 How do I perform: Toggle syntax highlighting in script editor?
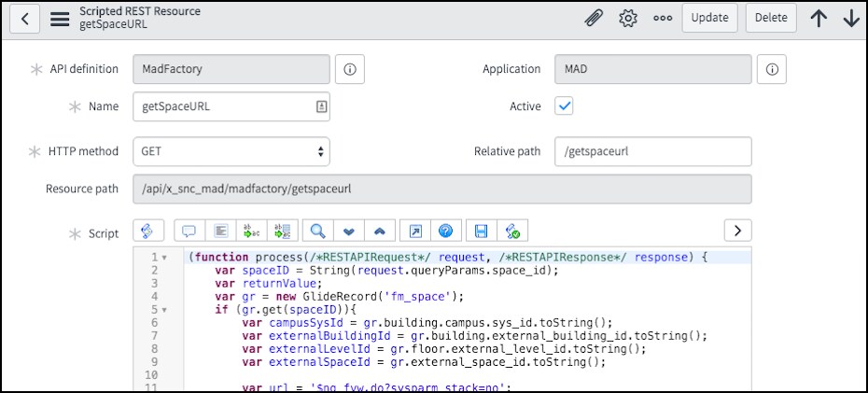148,231
